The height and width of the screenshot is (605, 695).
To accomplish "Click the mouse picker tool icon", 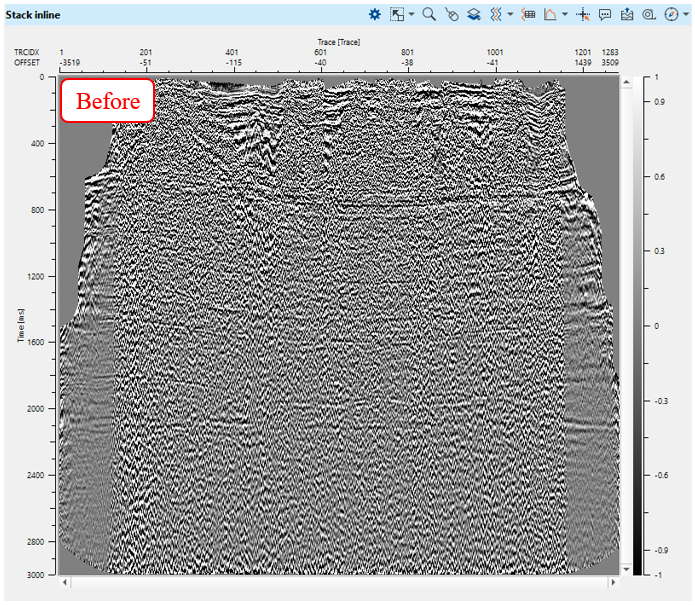I will pos(451,14).
